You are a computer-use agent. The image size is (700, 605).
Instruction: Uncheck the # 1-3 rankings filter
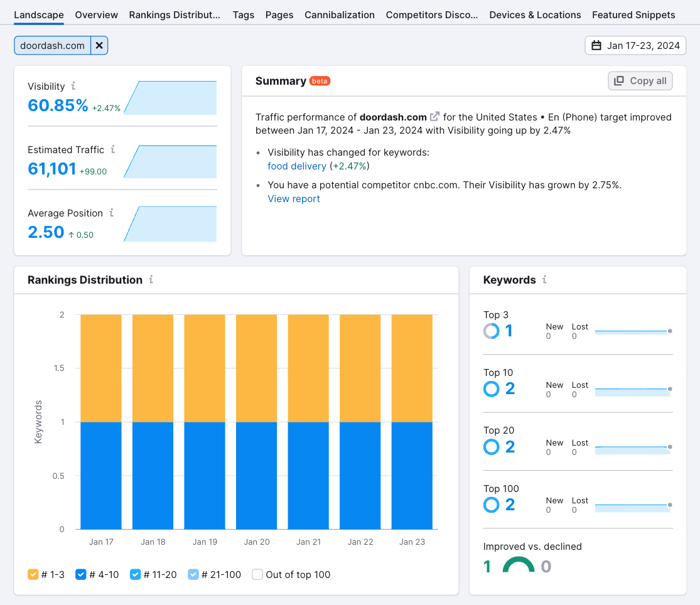[33, 574]
